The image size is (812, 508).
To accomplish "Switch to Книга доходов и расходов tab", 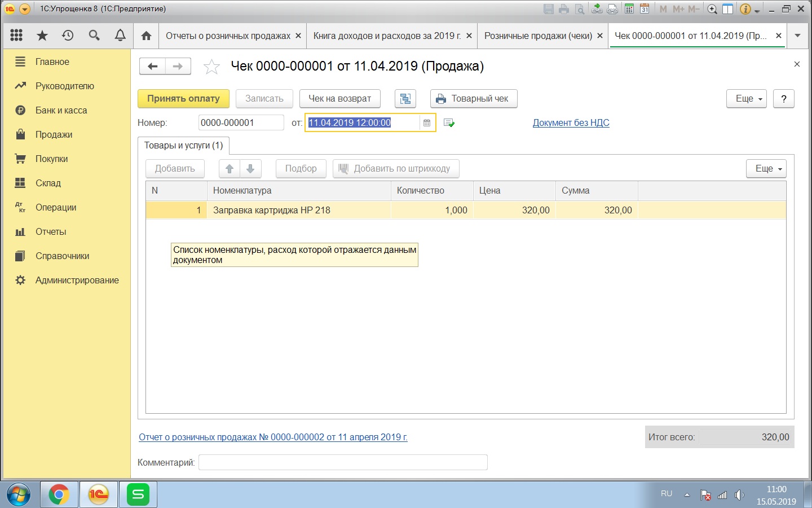I will 387,36.
